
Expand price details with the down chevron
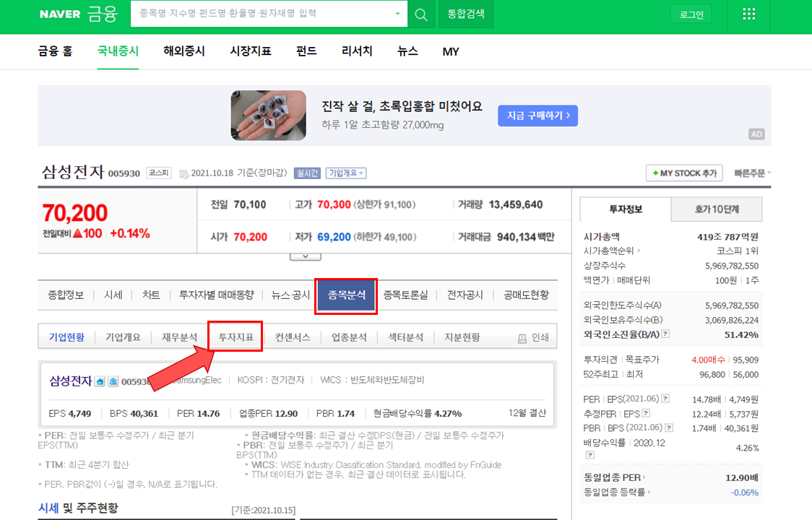pyautogui.click(x=306, y=256)
